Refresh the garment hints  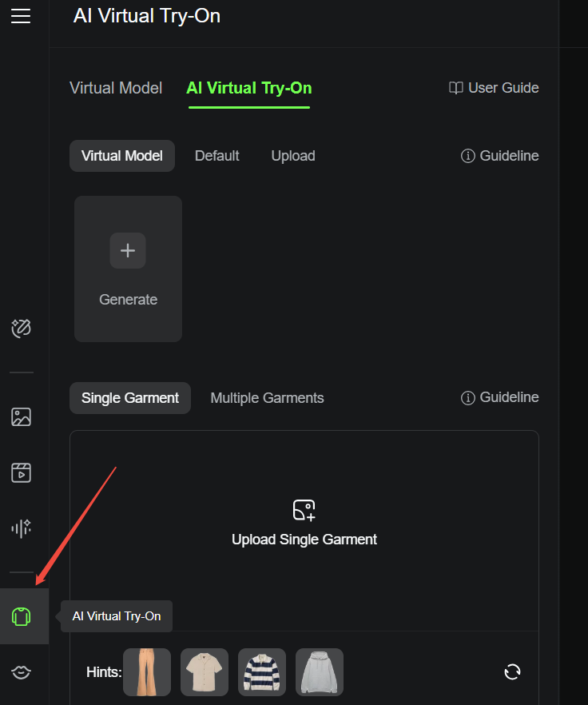coord(512,672)
